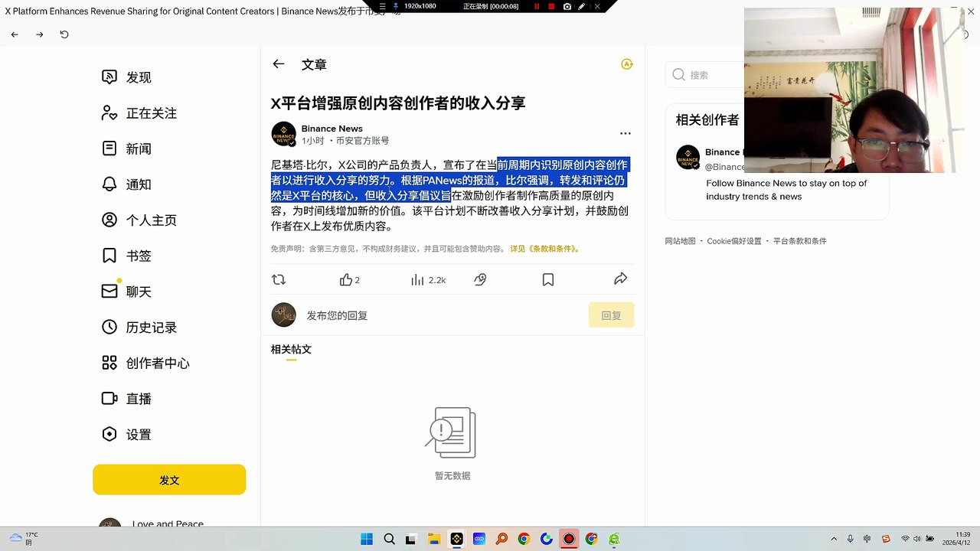
Task: Go back with the browser back arrow
Action: coord(15,34)
